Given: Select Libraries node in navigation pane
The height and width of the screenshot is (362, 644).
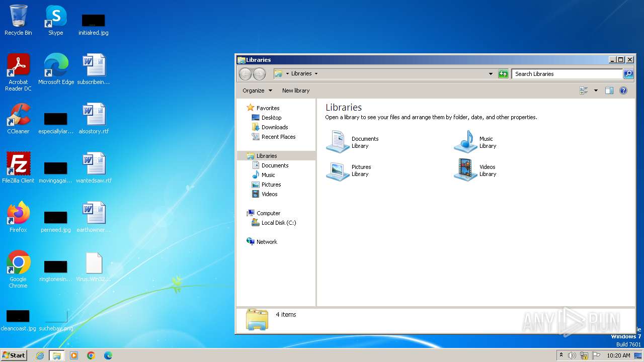Looking at the screenshot, I should 267,156.
